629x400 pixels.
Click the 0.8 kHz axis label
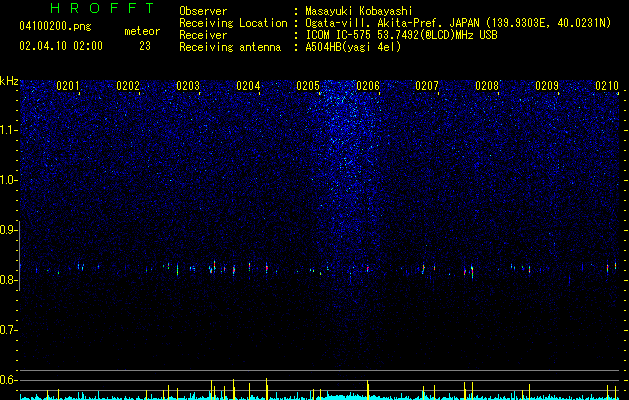(8, 280)
